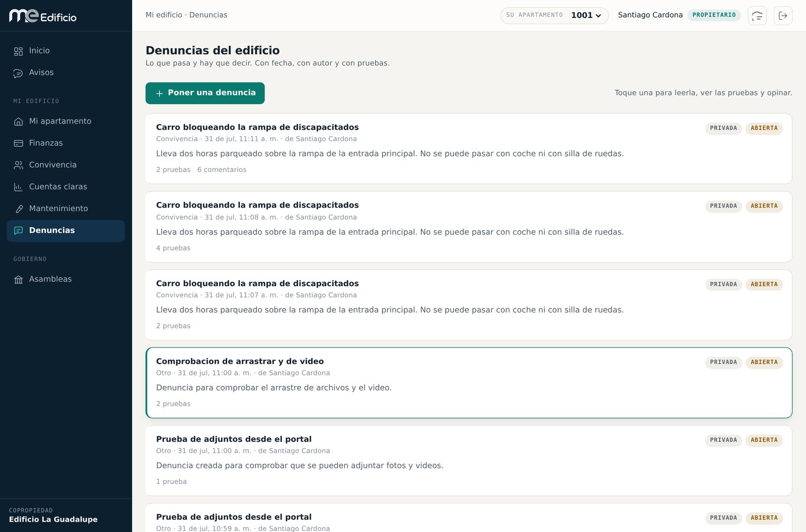Click ABIERTA badge on Comprobacion de arrastrar card

(764, 363)
